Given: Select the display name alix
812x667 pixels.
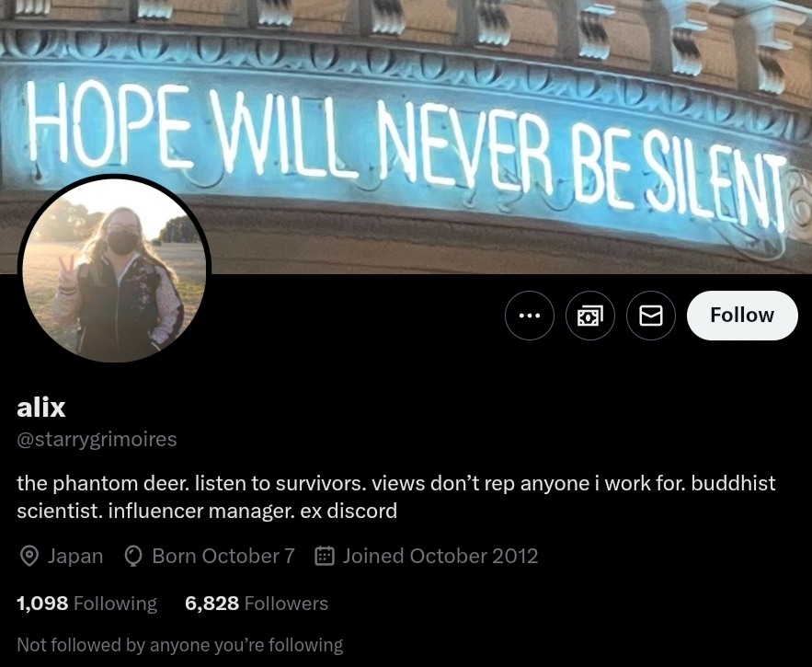Looking at the screenshot, I should (x=40, y=408).
